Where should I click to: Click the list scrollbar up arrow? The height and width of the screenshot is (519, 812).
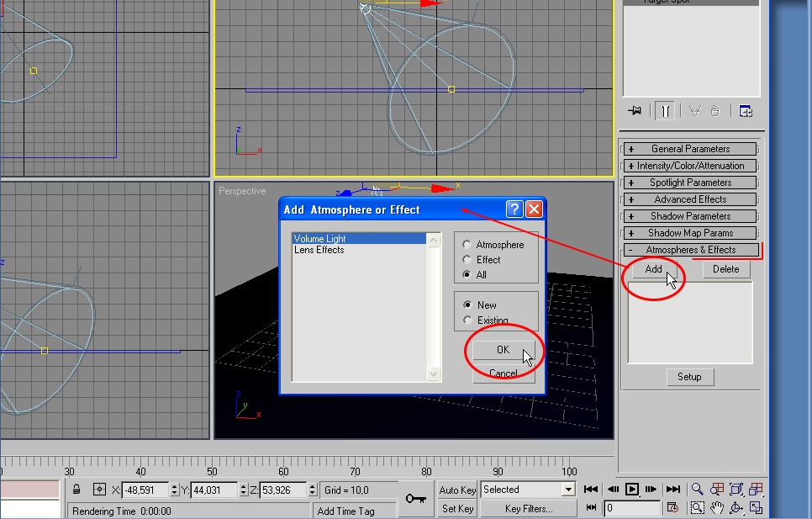pos(434,240)
